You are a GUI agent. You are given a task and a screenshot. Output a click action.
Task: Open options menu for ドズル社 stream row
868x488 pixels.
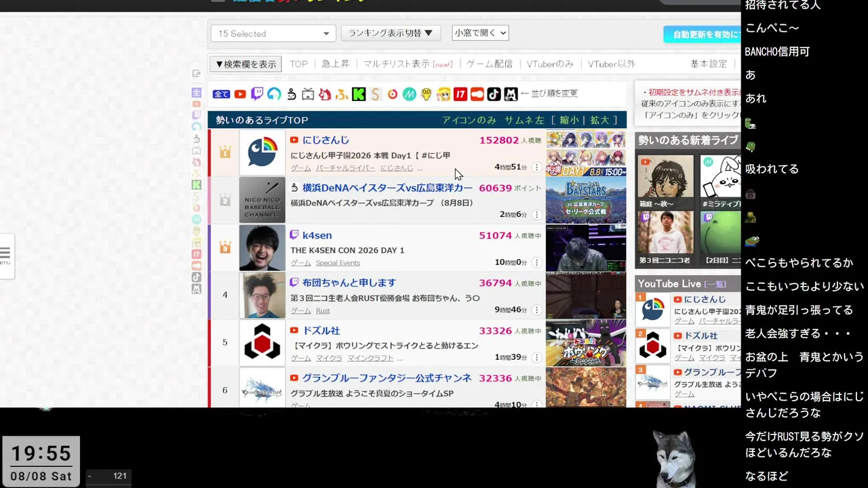tap(536, 357)
